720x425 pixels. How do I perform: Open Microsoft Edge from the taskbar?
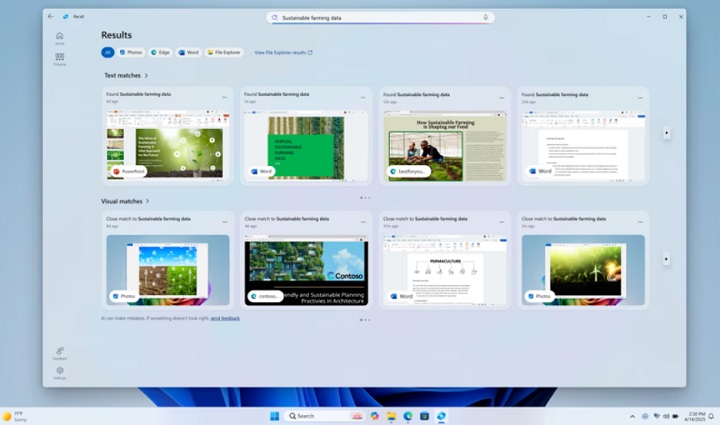(x=408, y=416)
